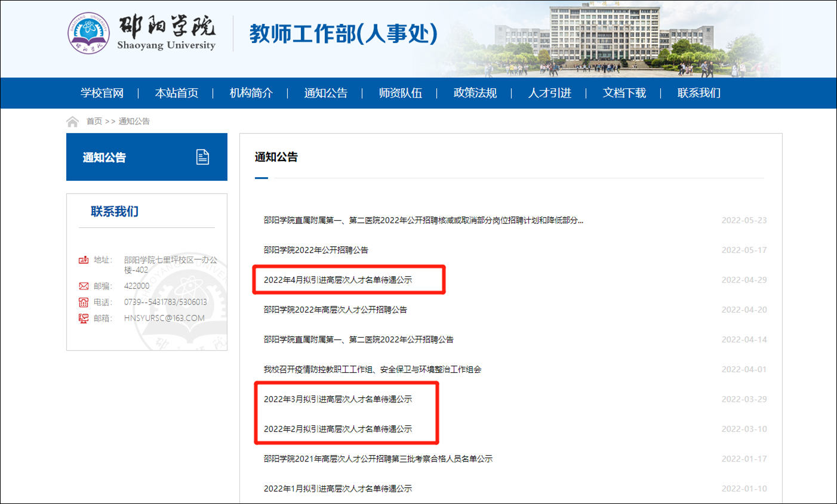Viewport: 837px width, 504px height.
Task: Click the telephone icon beside 电话
Action: point(84,302)
